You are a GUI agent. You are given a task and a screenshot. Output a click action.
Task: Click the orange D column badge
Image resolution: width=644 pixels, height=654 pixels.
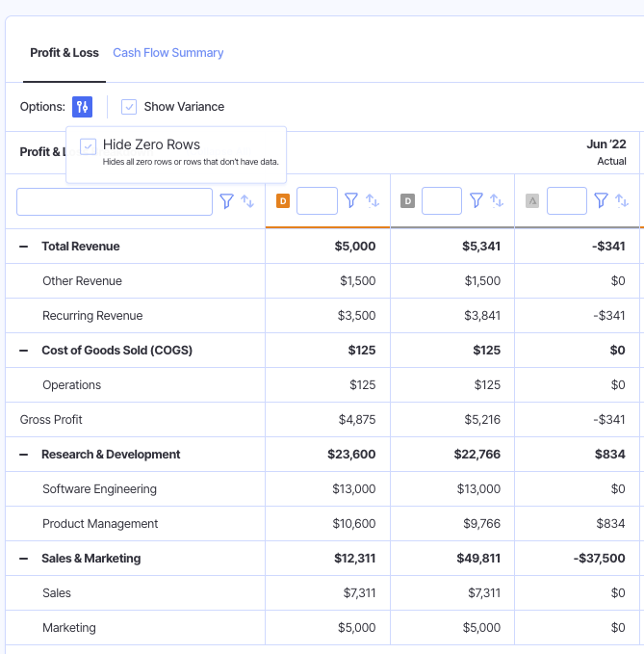[283, 200]
